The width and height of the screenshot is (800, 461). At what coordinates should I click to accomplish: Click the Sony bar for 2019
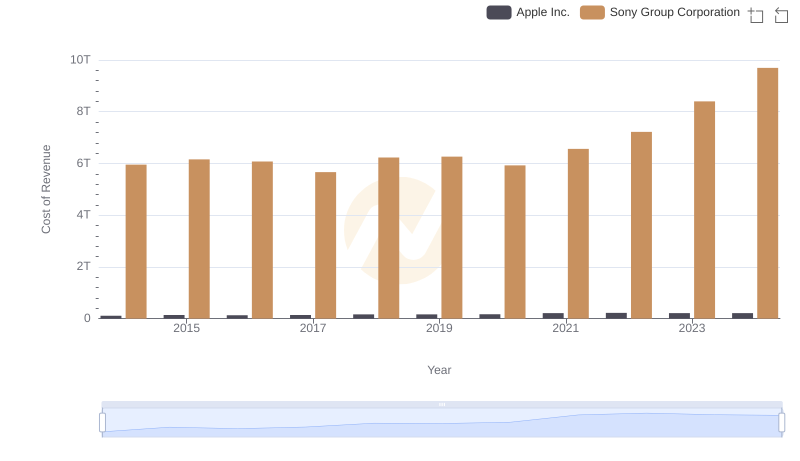(x=452, y=238)
